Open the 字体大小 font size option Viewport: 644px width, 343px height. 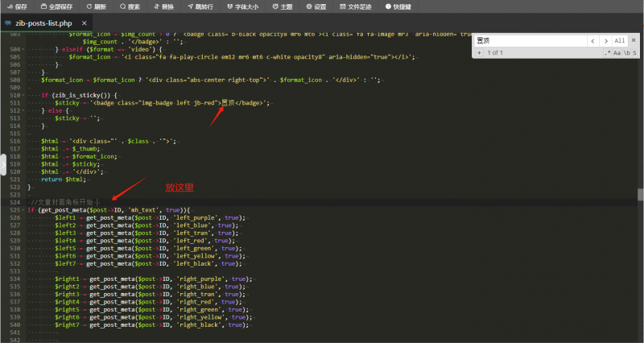coord(243,6)
